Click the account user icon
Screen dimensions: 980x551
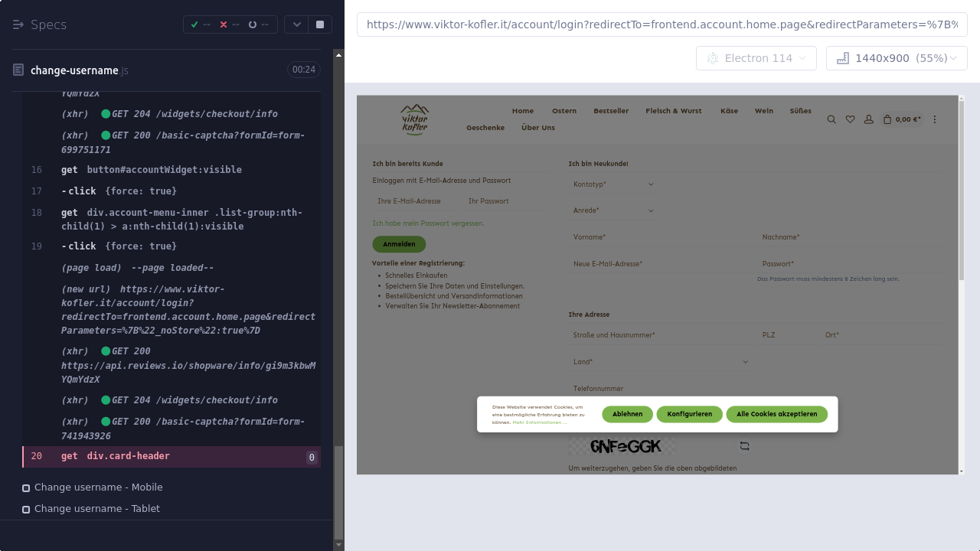[868, 119]
